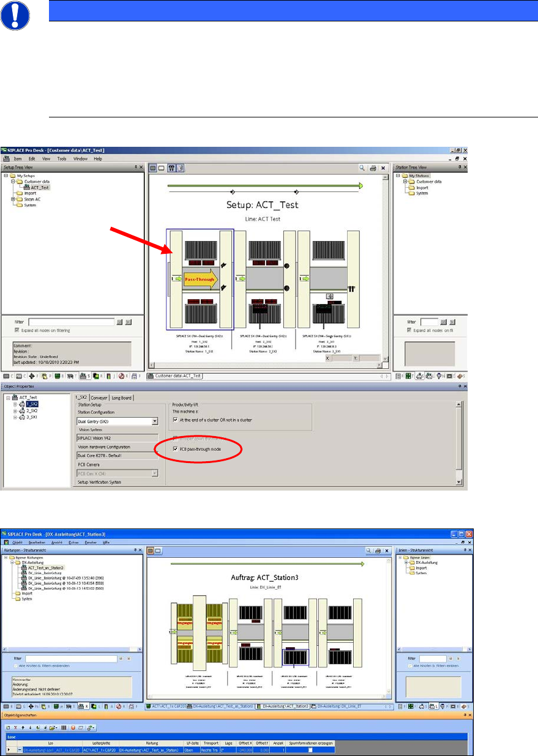Click the second view-mode icon above setup diagram

tap(162, 167)
